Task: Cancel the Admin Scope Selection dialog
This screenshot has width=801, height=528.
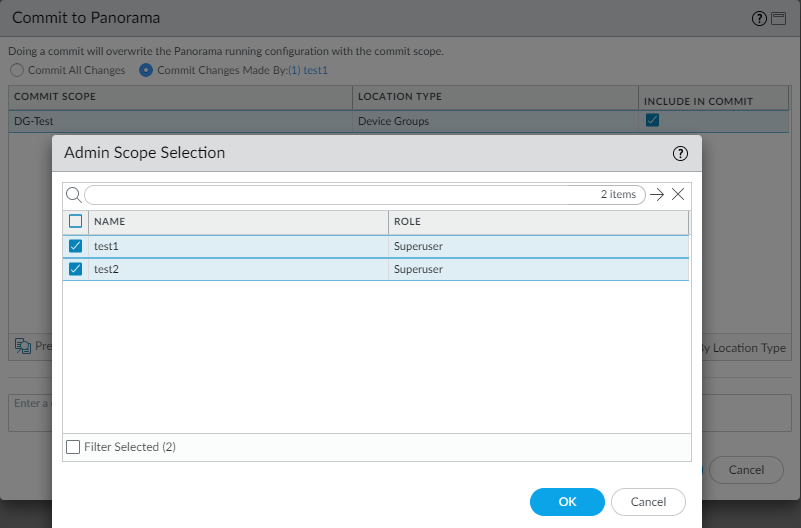Action: tap(648, 501)
